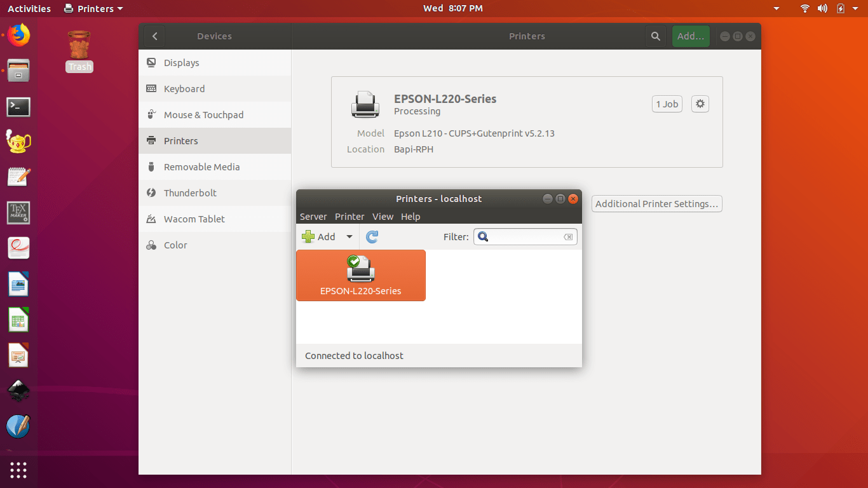868x488 pixels.
Task: Click the Processing status text
Action: [417, 112]
